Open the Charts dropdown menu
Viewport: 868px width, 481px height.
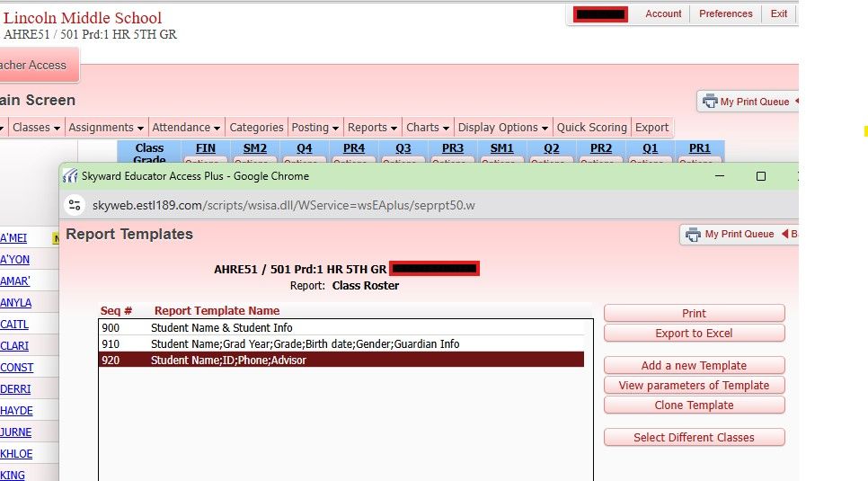(427, 128)
